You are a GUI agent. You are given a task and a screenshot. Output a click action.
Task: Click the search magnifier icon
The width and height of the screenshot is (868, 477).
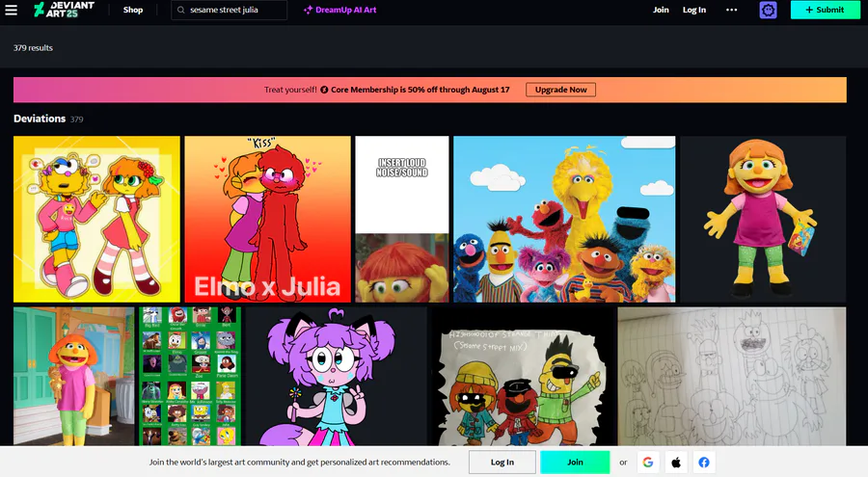tap(181, 10)
